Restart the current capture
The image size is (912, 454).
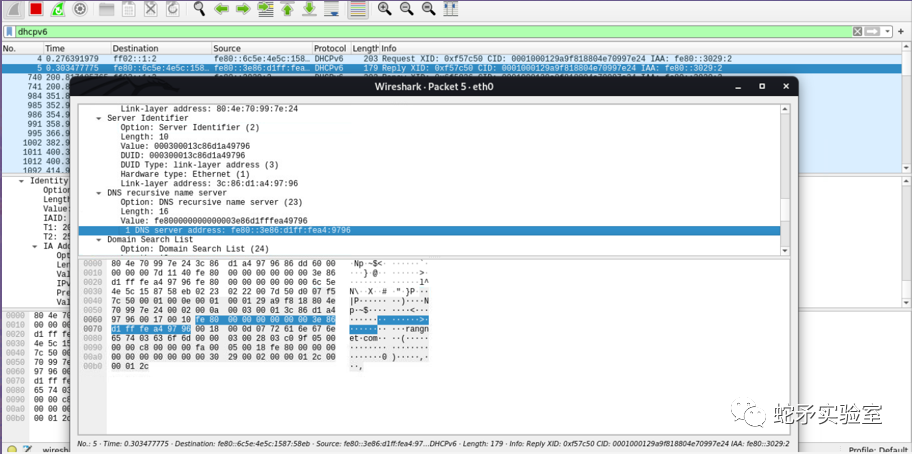(58, 9)
